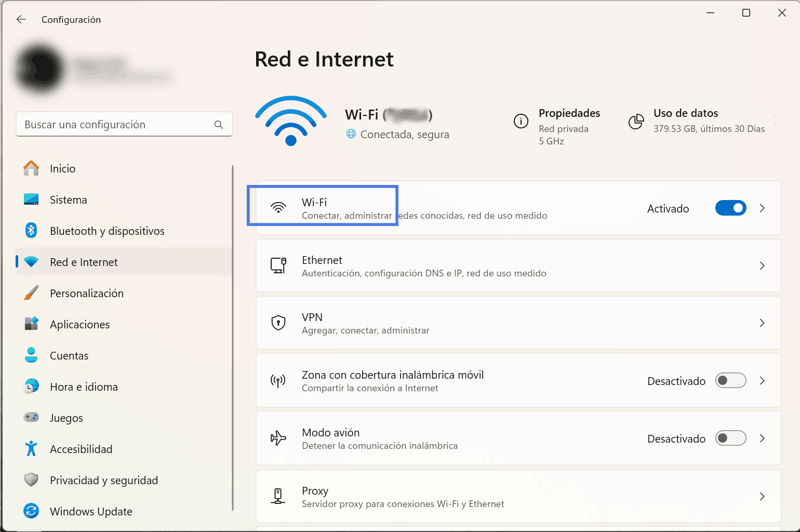This screenshot has width=800, height=532.
Task: Enable the airplane mode toggle
Action: 730,438
